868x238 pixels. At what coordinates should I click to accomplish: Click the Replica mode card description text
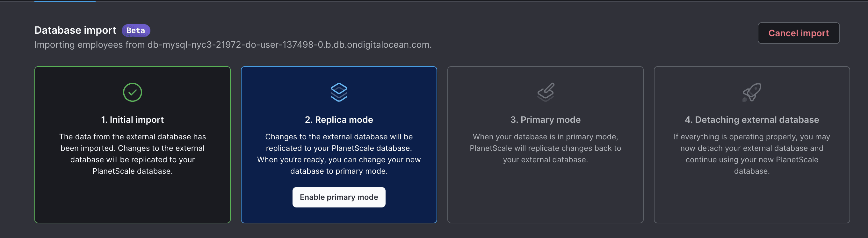click(339, 154)
